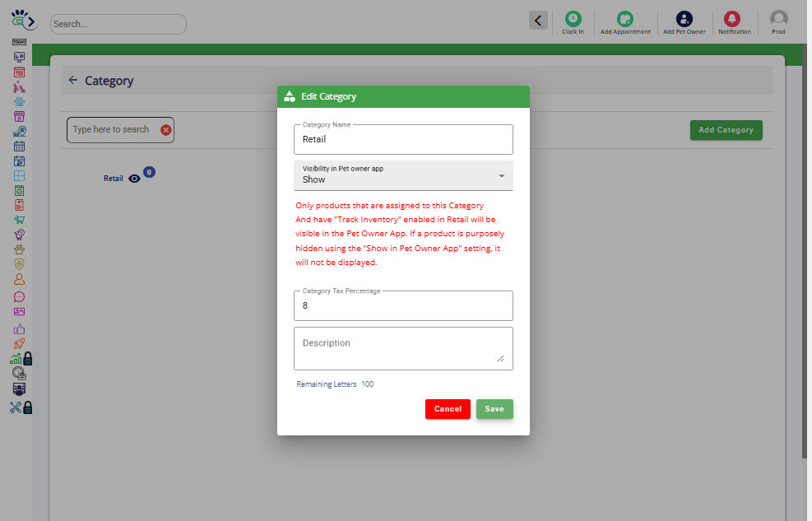Collapse the top bar with left chevron

click(x=538, y=21)
